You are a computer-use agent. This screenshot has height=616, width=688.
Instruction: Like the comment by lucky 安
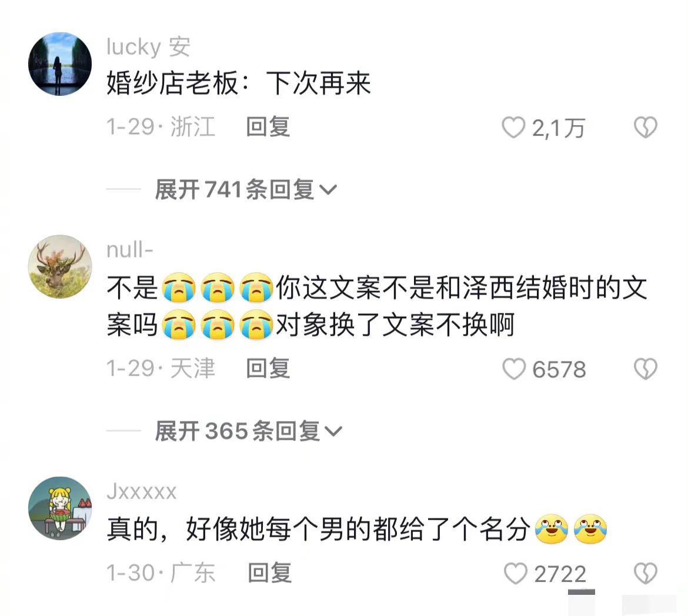[x=513, y=127]
